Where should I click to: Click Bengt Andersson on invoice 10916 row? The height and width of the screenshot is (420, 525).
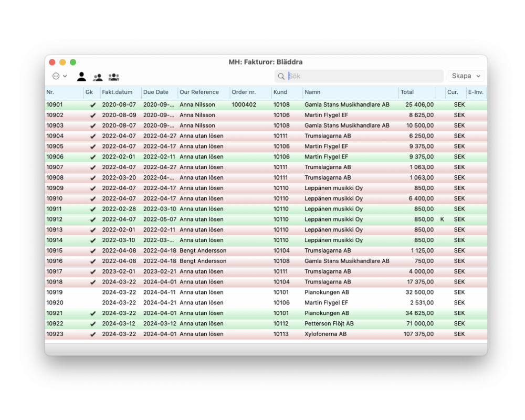pos(203,261)
